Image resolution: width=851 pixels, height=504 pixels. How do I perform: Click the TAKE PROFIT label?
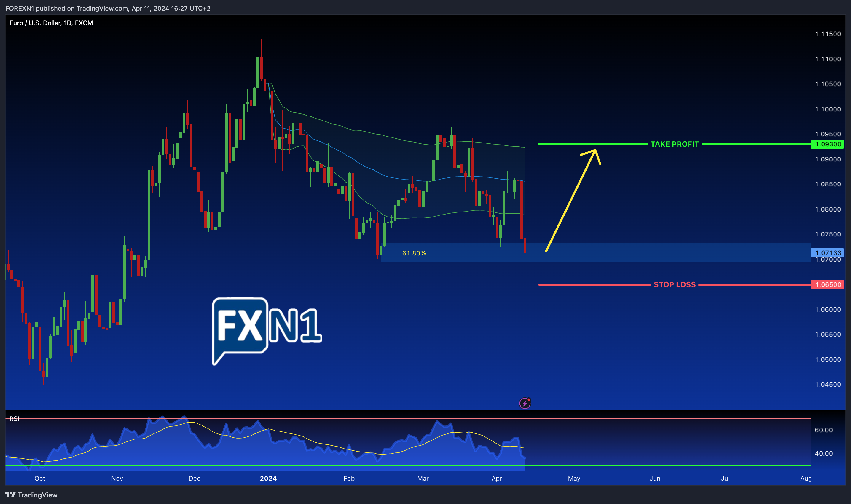point(675,144)
